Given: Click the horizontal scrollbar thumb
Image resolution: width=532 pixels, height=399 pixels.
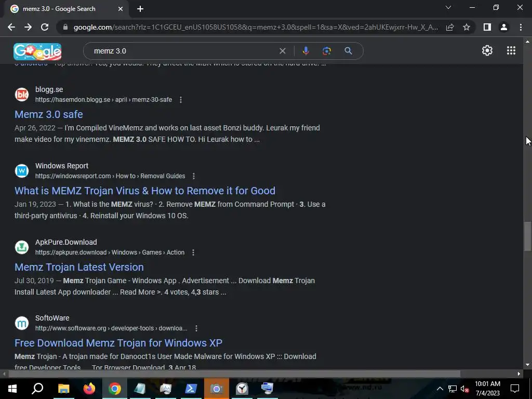Looking at the screenshot, I should pyautogui.click(x=234, y=374).
